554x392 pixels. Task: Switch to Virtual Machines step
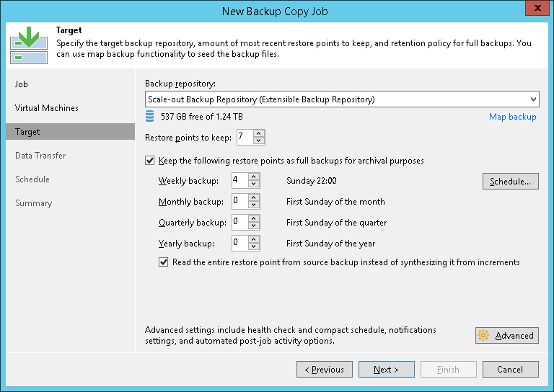pyautogui.click(x=47, y=108)
